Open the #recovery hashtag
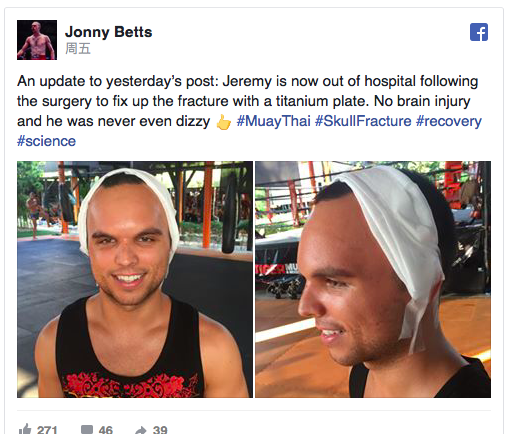 point(449,121)
